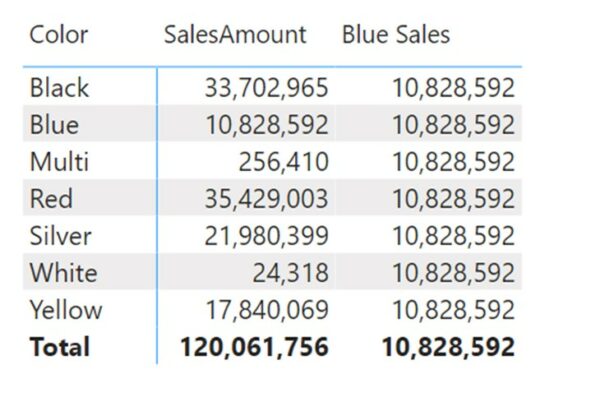
Task: Select the 33,702,965 SalesAmount cell
Action: click(x=266, y=88)
